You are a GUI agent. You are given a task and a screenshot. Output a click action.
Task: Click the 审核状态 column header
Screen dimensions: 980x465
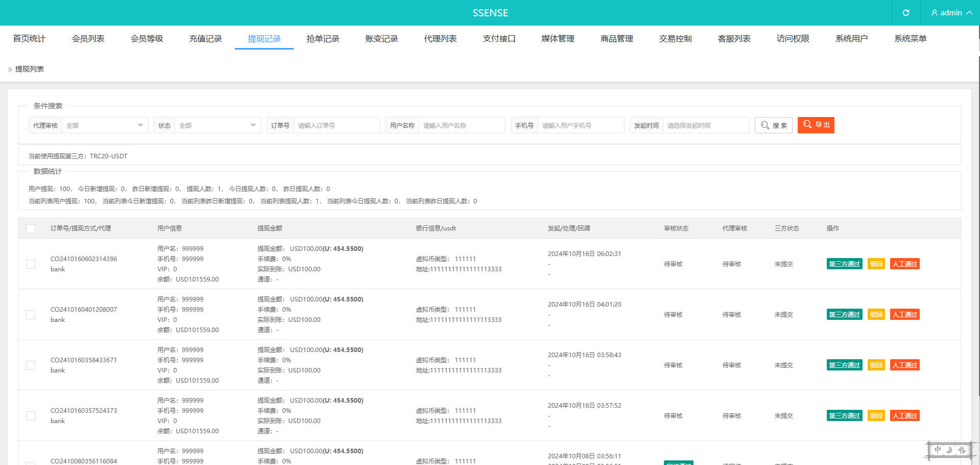tap(676, 228)
